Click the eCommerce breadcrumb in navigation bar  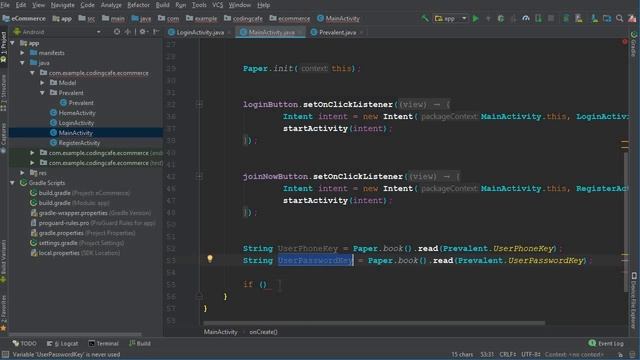(24, 18)
